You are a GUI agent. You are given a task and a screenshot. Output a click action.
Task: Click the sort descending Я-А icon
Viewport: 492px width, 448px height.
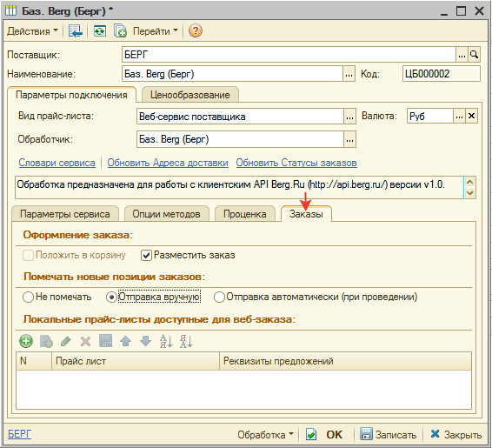click(186, 341)
